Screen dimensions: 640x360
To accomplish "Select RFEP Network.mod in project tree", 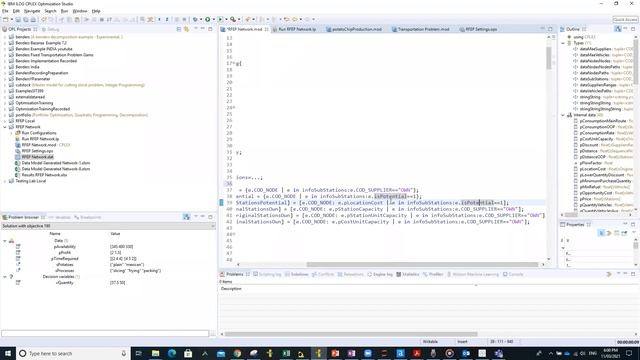I will 39,145.
